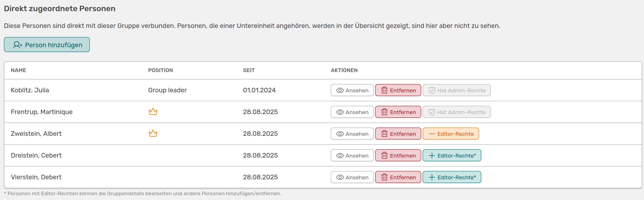View Frentrup, Martinique via Ansehen
Viewport: 644px width, 200px height.
(352, 112)
